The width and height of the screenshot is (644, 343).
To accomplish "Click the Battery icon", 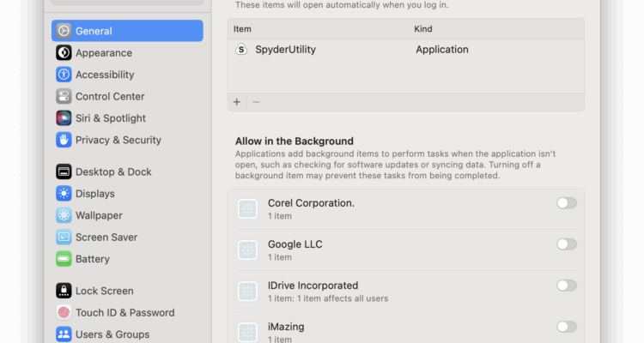I will pyautogui.click(x=64, y=258).
